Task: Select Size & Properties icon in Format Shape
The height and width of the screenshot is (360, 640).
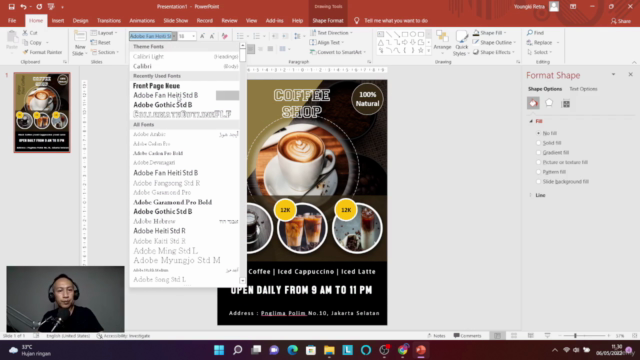Action: tap(566, 104)
